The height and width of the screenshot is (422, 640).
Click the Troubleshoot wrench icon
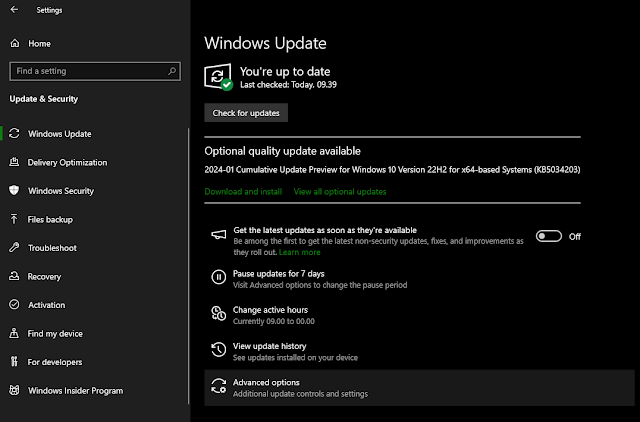[14, 248]
